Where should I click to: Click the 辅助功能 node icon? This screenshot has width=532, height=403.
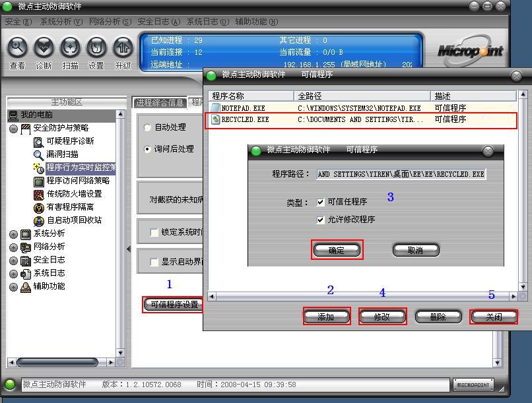[x=26, y=287]
